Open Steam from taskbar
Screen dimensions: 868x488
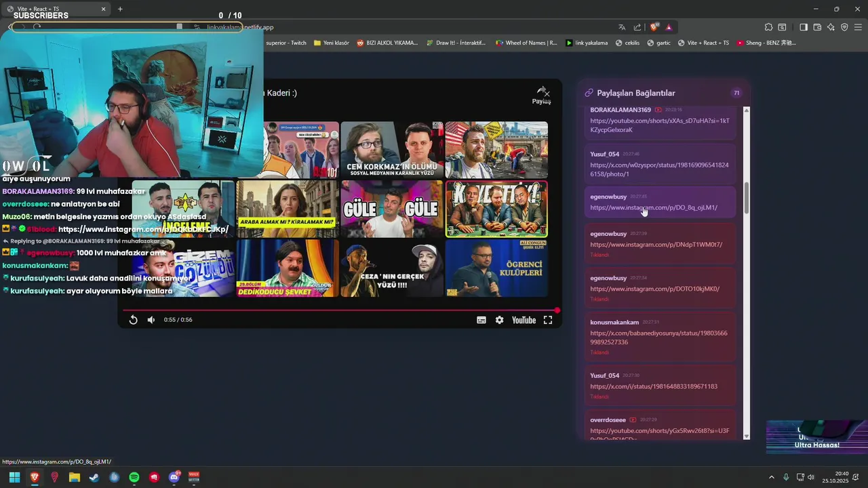click(x=94, y=477)
